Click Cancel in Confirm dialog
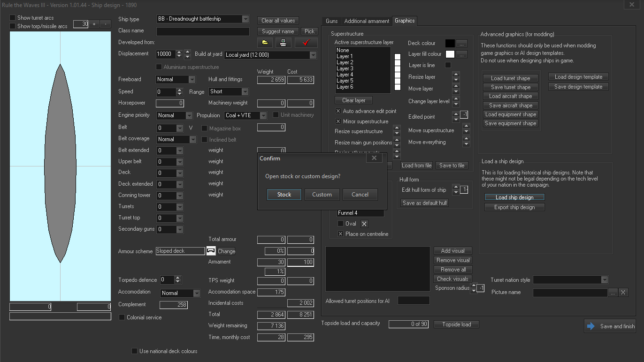 (360, 195)
